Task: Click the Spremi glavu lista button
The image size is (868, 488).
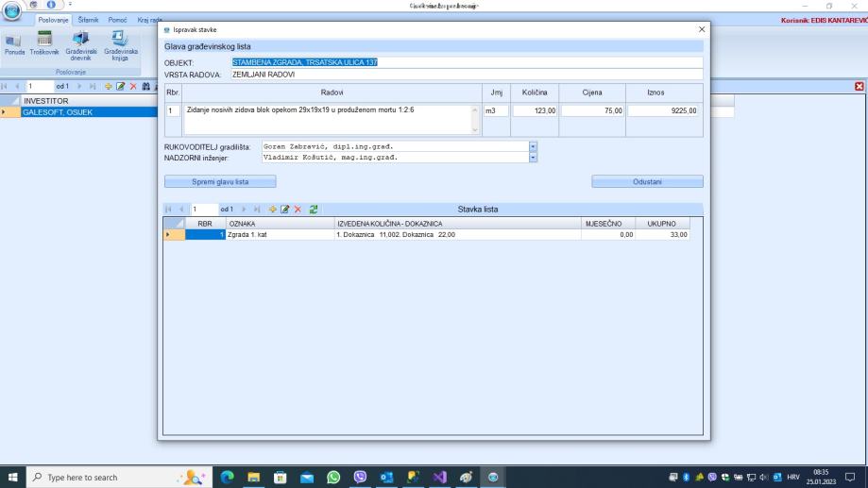Action: pyautogui.click(x=221, y=181)
